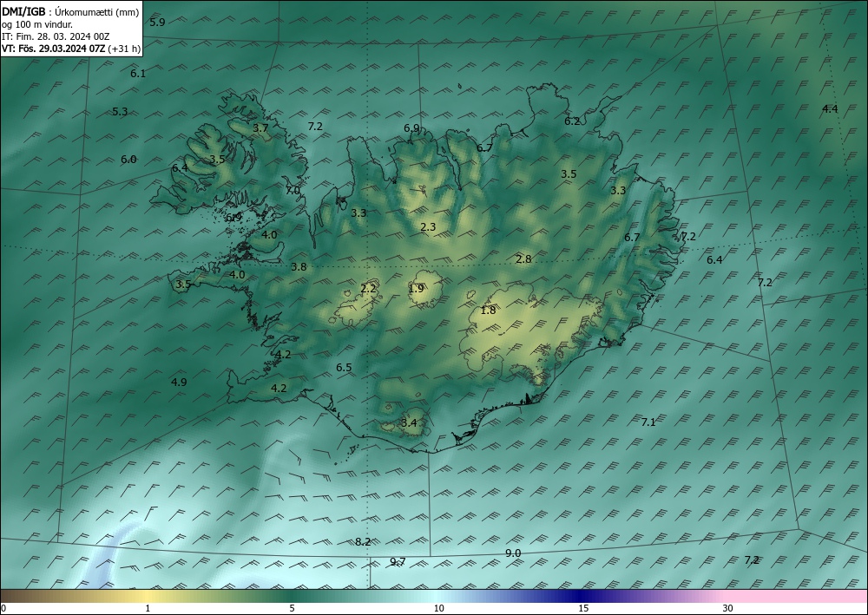Image resolution: width=868 pixels, height=615 pixels.
Task: Click the 6.0 value on the map
Action: tap(129, 160)
